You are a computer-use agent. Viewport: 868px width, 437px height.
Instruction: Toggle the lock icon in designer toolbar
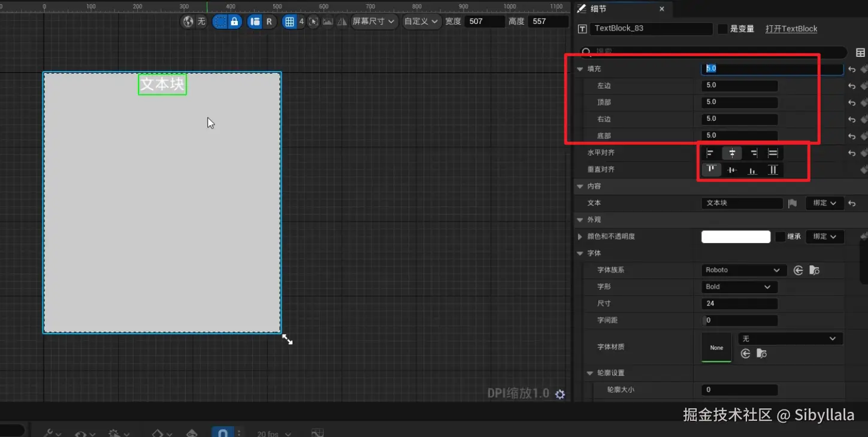coord(234,22)
